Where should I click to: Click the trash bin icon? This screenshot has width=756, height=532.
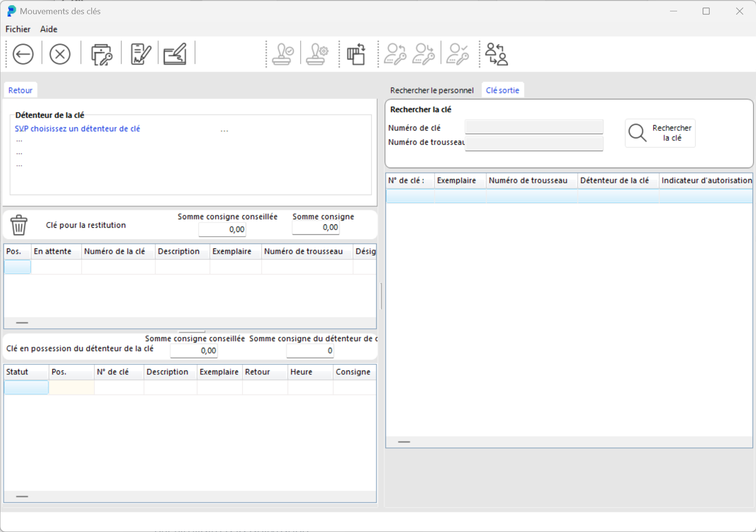pyautogui.click(x=19, y=225)
